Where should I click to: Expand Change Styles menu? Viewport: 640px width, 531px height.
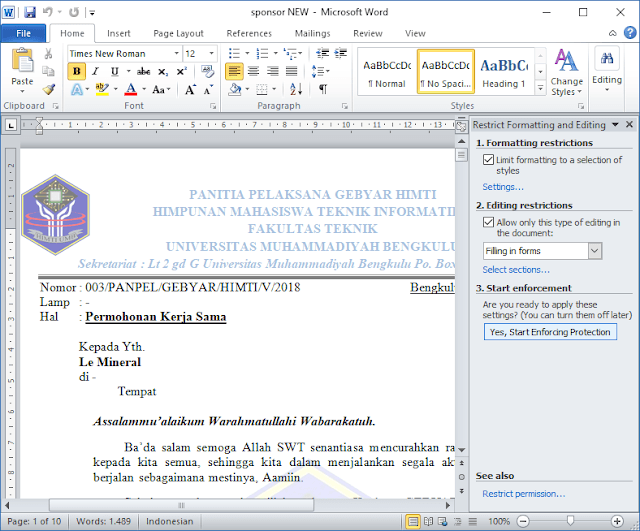tap(566, 72)
